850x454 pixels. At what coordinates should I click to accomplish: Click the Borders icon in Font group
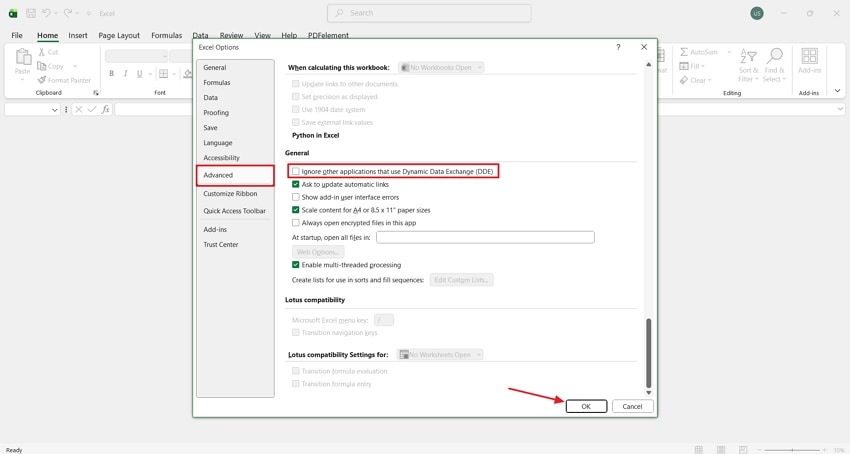(163, 74)
